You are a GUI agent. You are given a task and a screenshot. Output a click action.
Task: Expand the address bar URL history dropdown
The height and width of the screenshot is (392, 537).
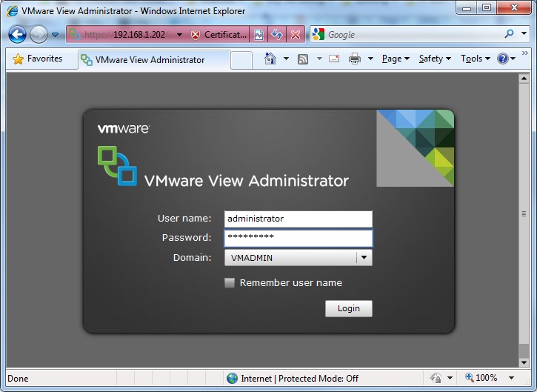(x=179, y=35)
